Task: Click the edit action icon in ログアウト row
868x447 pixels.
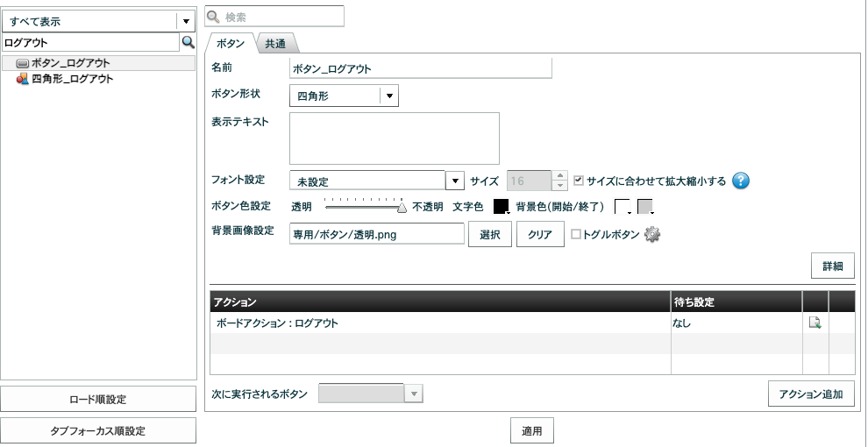Action: (815, 323)
